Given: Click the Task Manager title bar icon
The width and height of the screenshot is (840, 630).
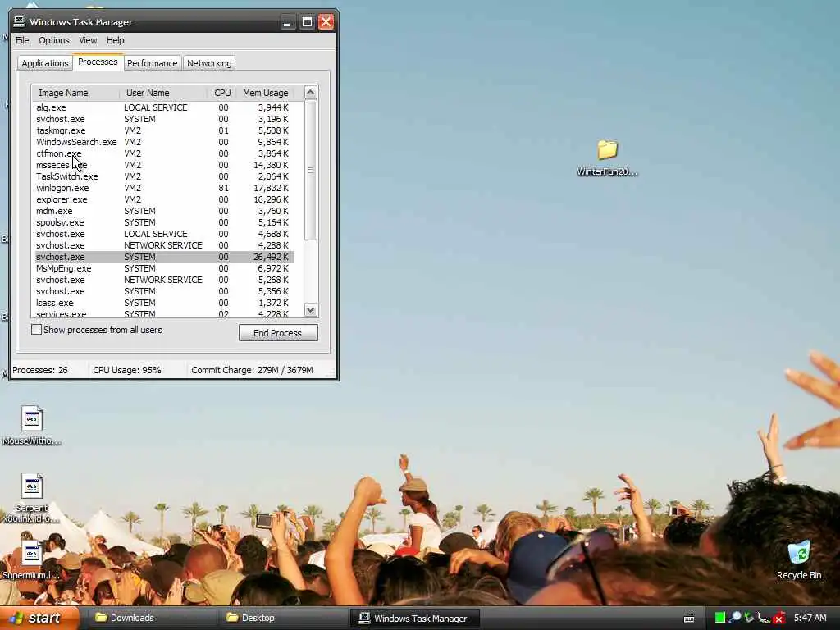Looking at the screenshot, I should point(20,21).
